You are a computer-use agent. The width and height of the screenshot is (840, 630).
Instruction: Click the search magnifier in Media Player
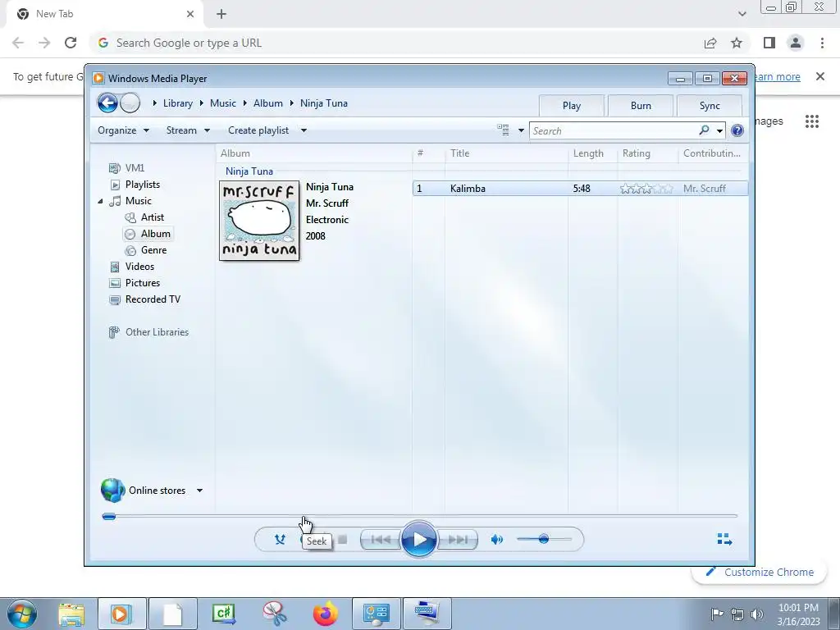click(704, 130)
